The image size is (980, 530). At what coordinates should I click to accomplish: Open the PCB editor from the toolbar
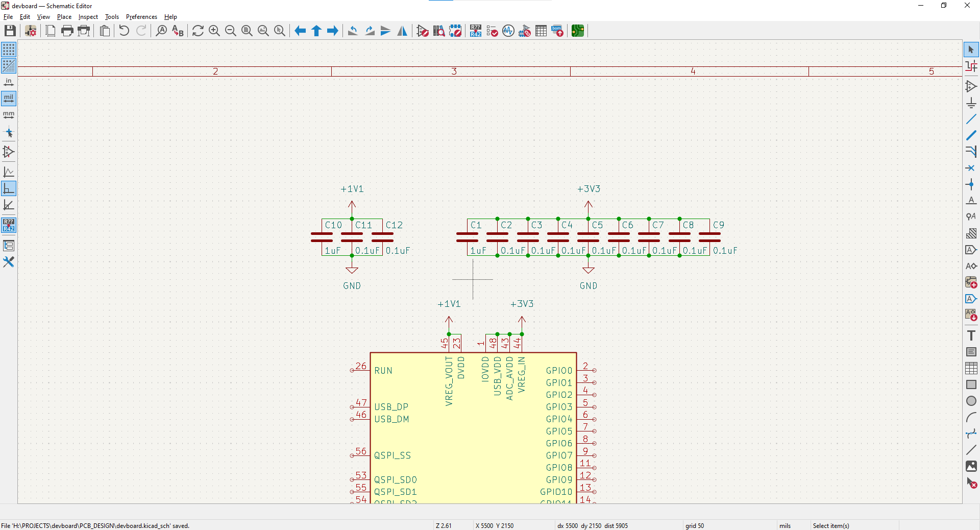[578, 31]
